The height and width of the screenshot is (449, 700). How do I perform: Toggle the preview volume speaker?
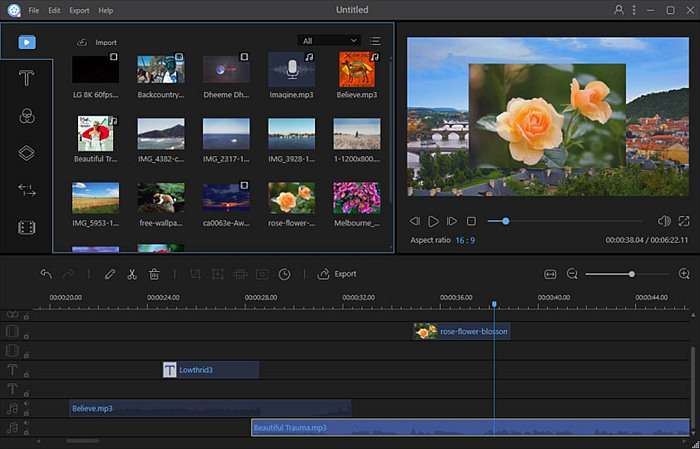664,221
